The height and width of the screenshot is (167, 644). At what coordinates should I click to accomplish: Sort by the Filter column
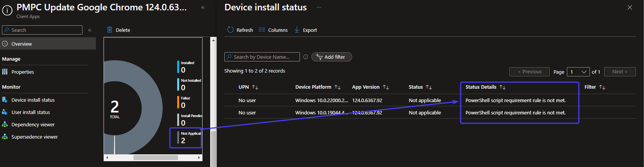tap(595, 87)
